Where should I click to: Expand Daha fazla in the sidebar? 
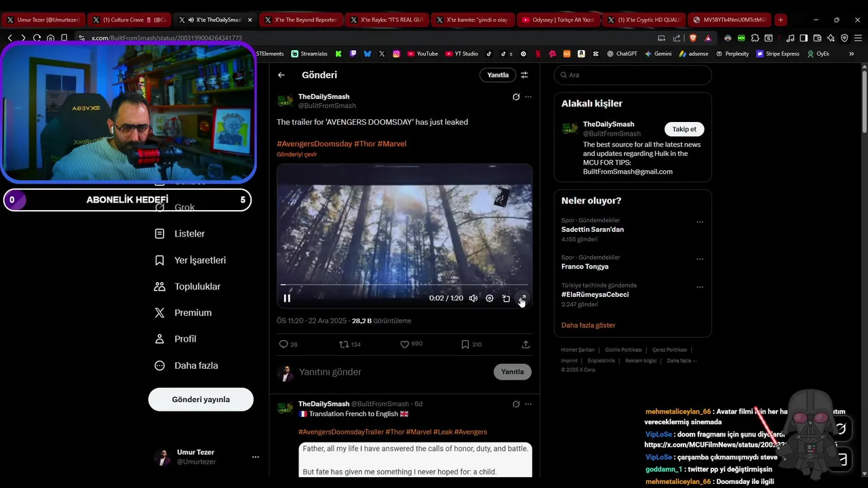click(x=186, y=365)
